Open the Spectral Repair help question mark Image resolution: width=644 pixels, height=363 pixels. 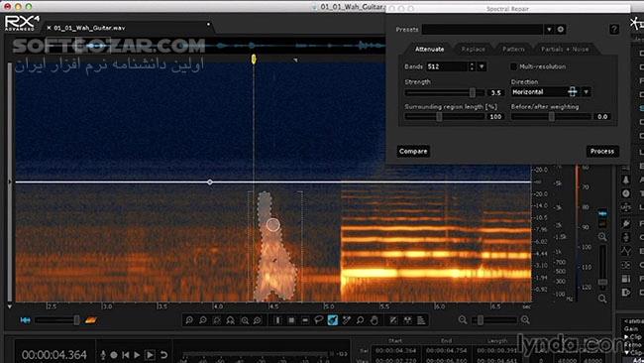614,29
